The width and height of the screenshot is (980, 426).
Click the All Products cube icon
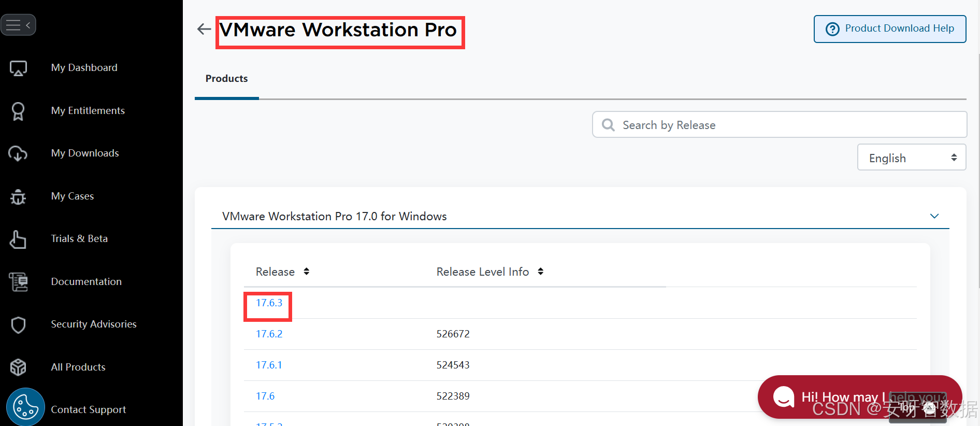(18, 367)
